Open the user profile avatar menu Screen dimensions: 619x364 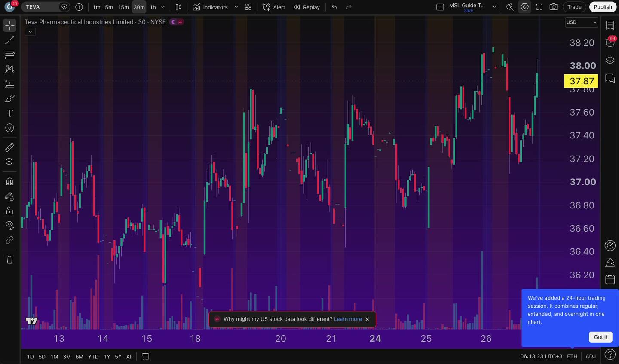coord(9,7)
